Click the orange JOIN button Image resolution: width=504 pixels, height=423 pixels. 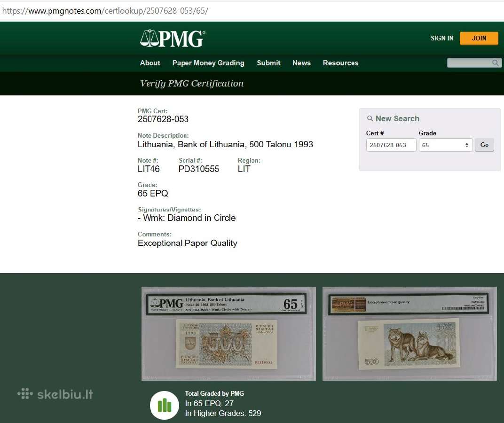(x=479, y=38)
